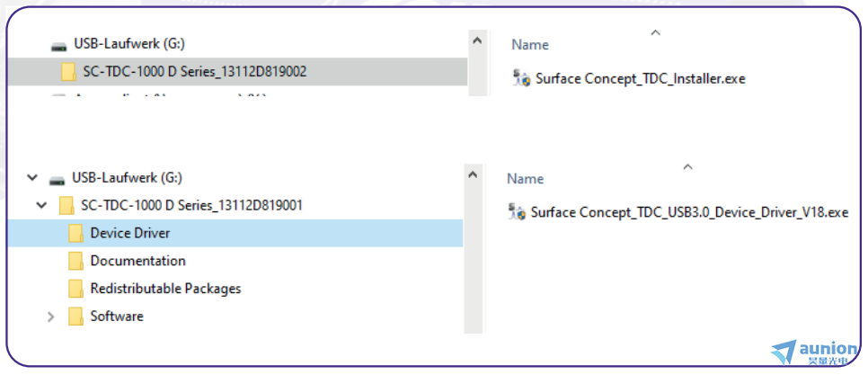Image resolution: width=868 pixels, height=375 pixels.
Task: Sort by Name column in upper file list
Action: 530,45
